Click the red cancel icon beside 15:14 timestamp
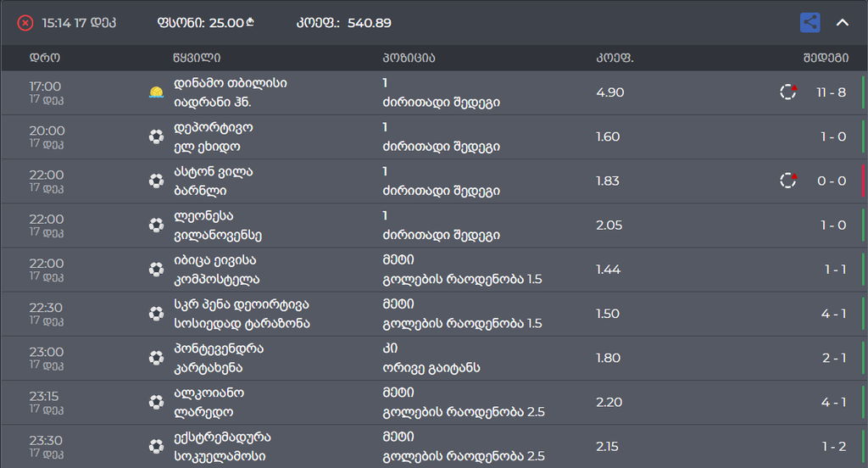Viewport: 868px width, 468px height. pos(25,23)
